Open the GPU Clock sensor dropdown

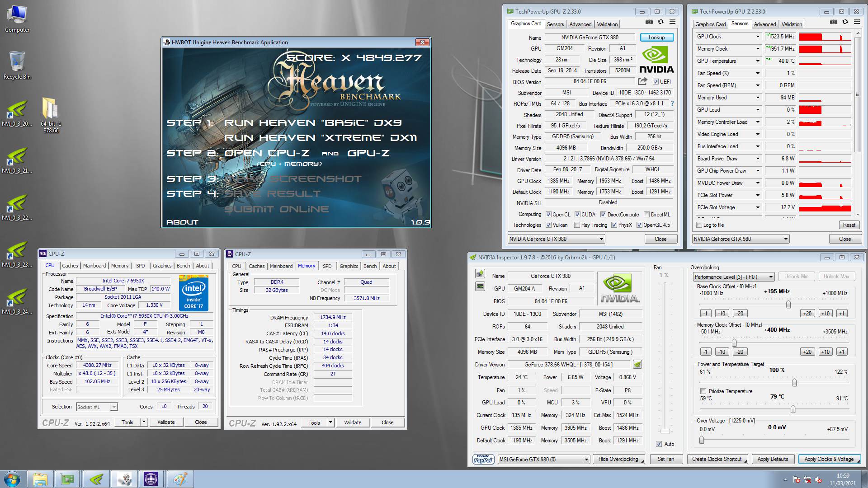pyautogui.click(x=758, y=37)
